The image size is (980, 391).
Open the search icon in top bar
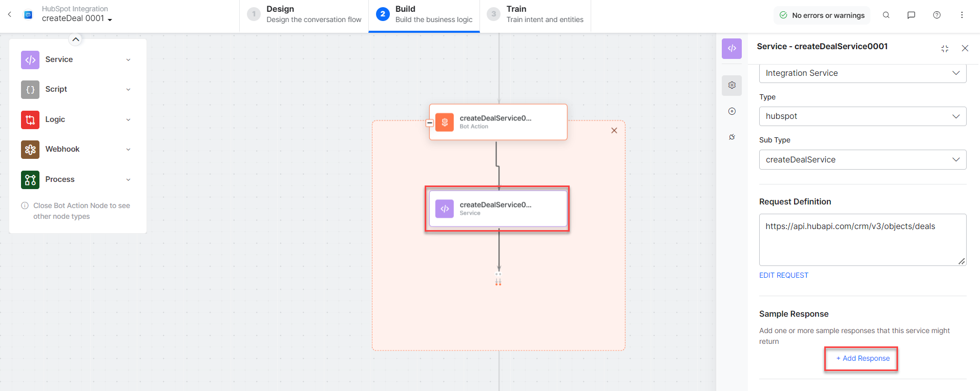(x=886, y=15)
